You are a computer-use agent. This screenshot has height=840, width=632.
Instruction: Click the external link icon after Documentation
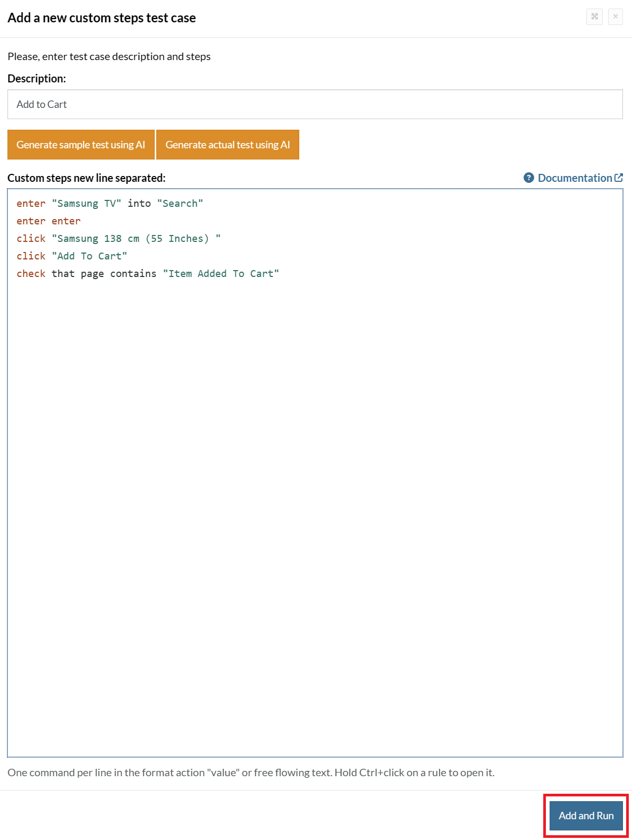click(619, 178)
